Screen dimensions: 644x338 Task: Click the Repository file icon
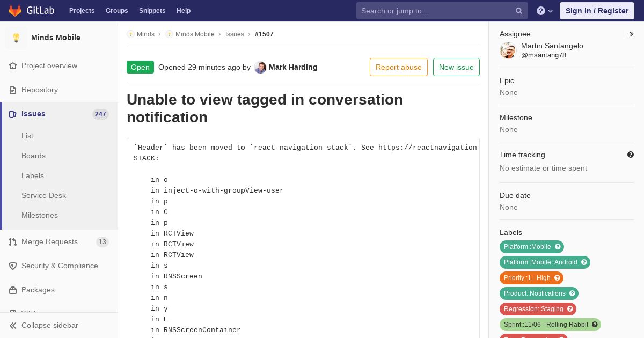pyautogui.click(x=13, y=90)
